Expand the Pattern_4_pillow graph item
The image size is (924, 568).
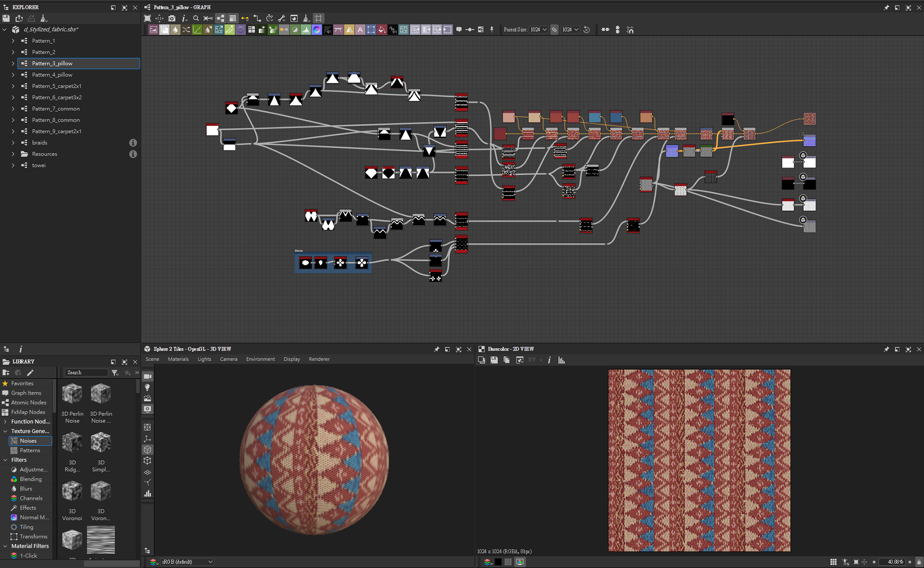point(13,75)
